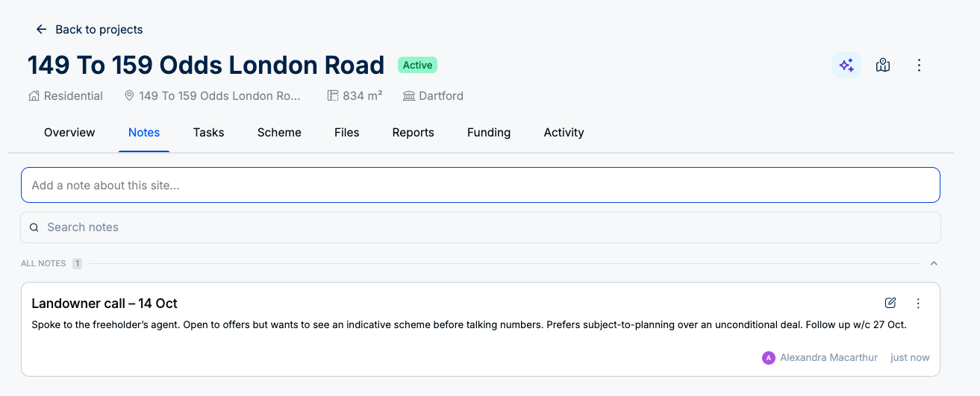Focus the Add a note field
The height and width of the screenshot is (396, 980).
(x=480, y=185)
